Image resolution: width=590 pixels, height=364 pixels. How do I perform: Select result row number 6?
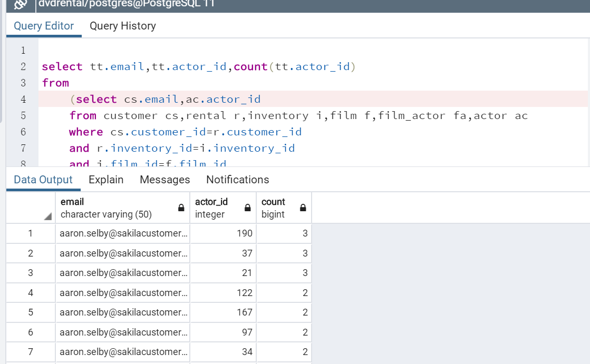(x=31, y=332)
